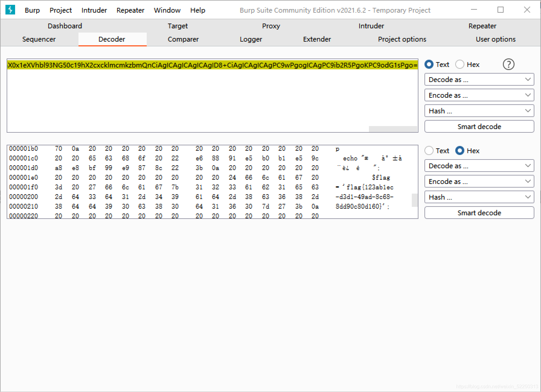Select hex offset 000001f0 row label

(24, 187)
